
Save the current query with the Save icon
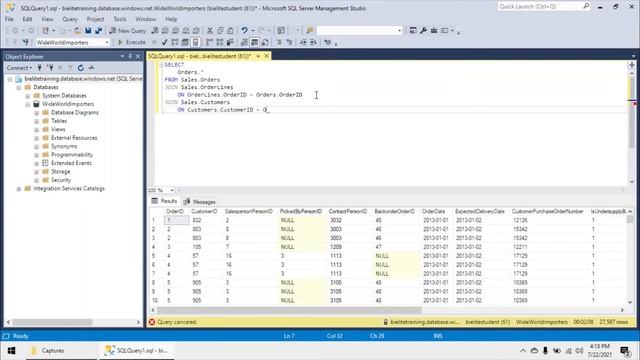tap(88, 31)
